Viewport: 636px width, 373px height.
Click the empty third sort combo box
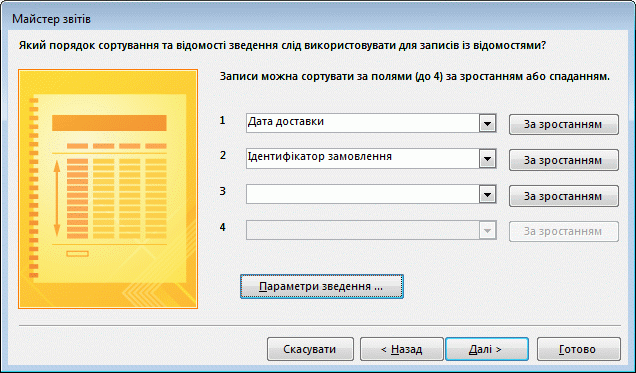371,195
